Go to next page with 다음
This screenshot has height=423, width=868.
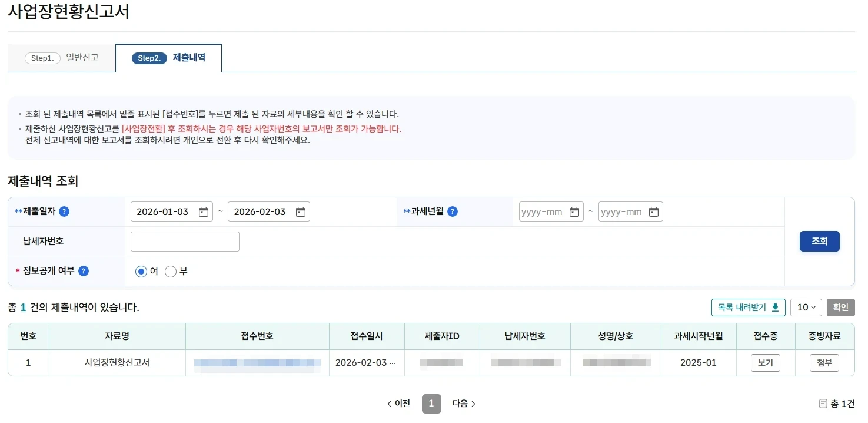[464, 404]
